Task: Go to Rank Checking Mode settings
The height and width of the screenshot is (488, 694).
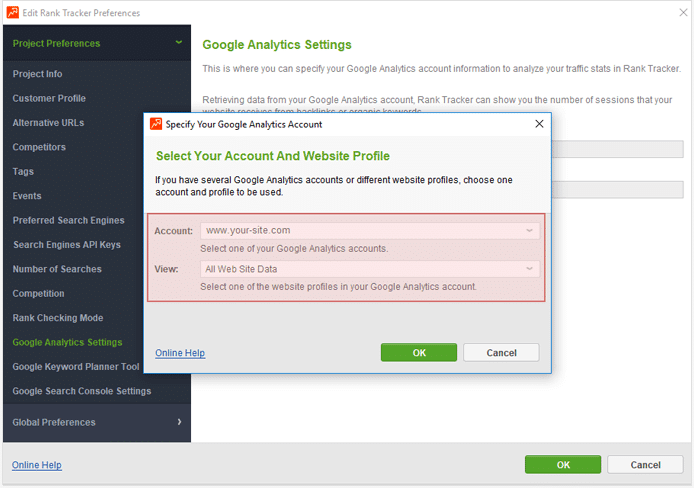Action: 58,318
